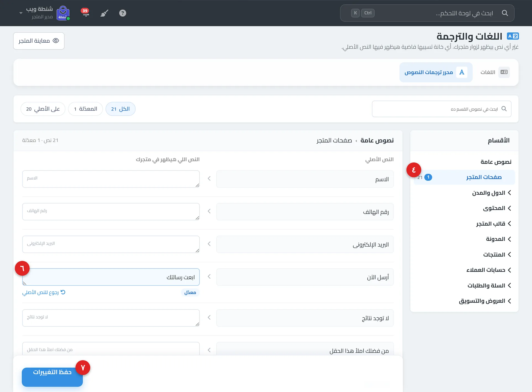The height and width of the screenshot is (392, 532).
Task: Switch to اللغات tab
Action: (x=495, y=72)
